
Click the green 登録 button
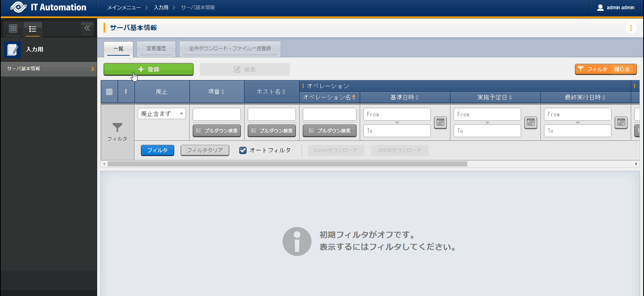[149, 69]
